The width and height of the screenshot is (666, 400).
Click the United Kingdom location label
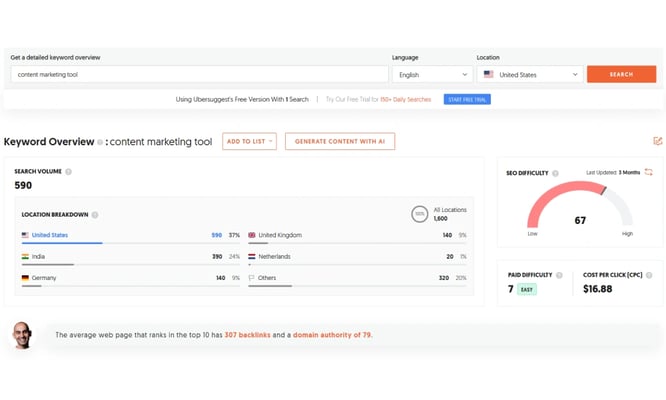point(280,235)
